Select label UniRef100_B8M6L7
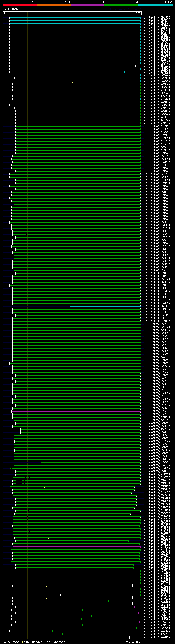This screenshot has width=175, height=644. click(x=157, y=309)
